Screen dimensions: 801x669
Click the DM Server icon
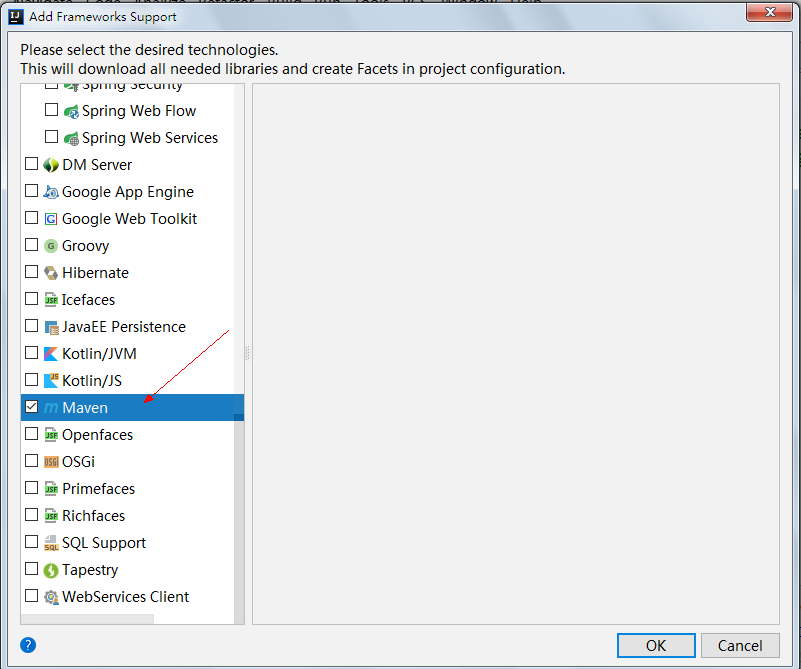coord(51,165)
